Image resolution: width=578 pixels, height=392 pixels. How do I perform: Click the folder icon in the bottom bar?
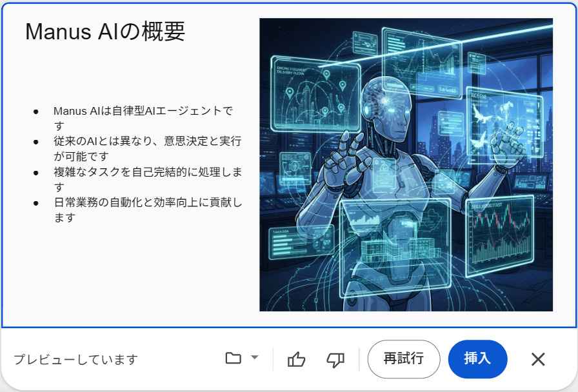pos(234,358)
